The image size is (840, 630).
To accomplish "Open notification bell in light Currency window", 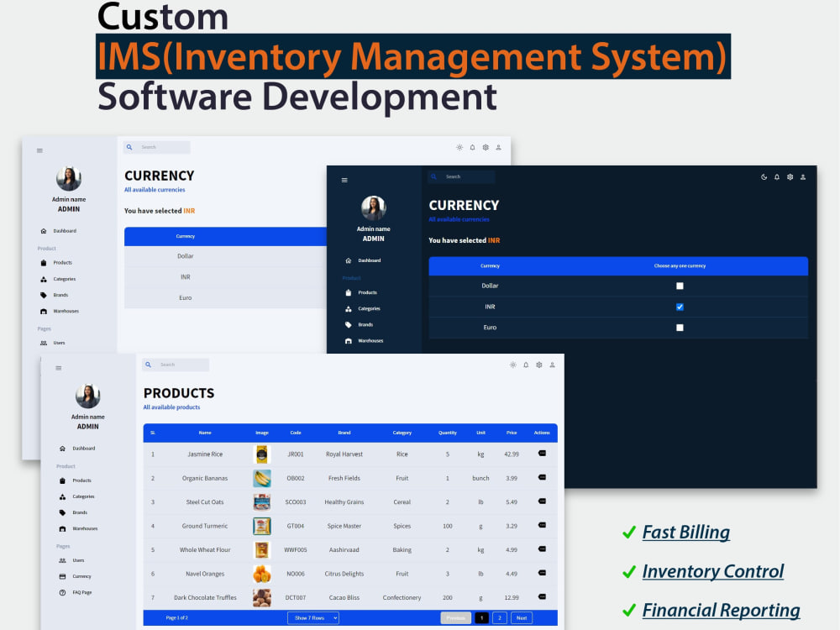I will (472, 147).
